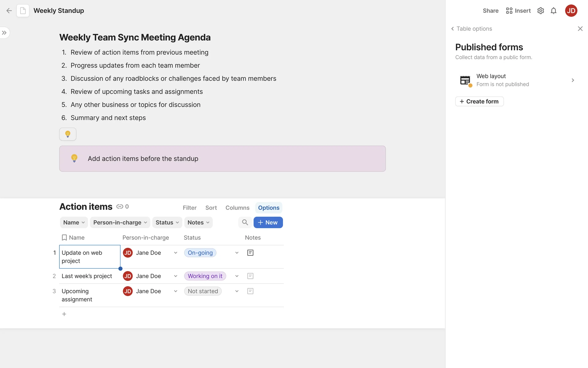Screen dimensions: 588x368
Task: Click the Create form button
Action: pyautogui.click(x=479, y=102)
